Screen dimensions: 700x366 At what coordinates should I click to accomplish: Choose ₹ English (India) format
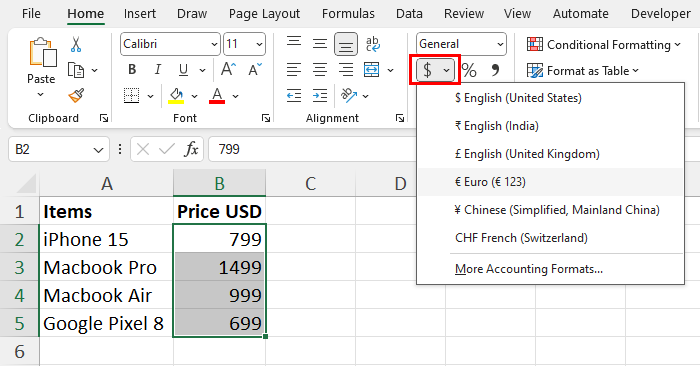coord(550,126)
